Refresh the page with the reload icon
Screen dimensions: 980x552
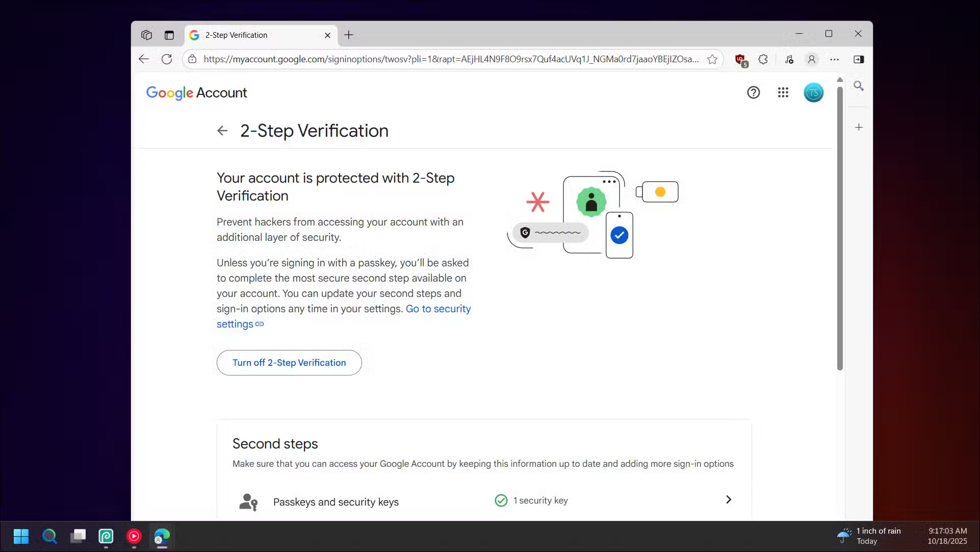167,59
